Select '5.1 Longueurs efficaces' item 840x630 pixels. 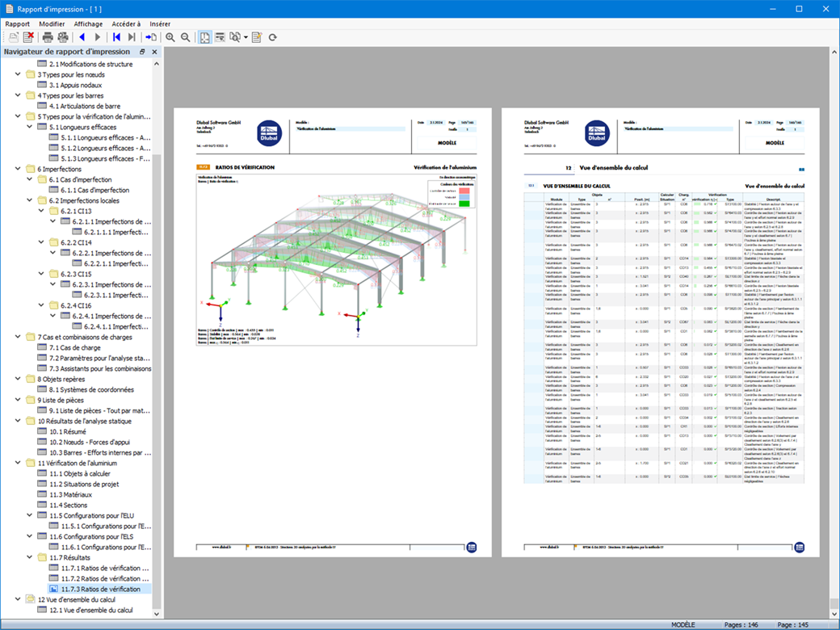click(x=82, y=127)
